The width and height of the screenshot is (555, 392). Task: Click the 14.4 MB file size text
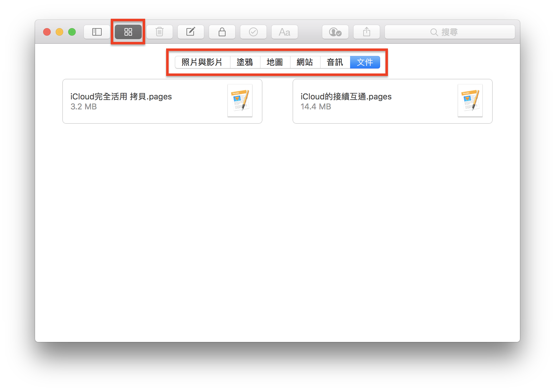316,107
